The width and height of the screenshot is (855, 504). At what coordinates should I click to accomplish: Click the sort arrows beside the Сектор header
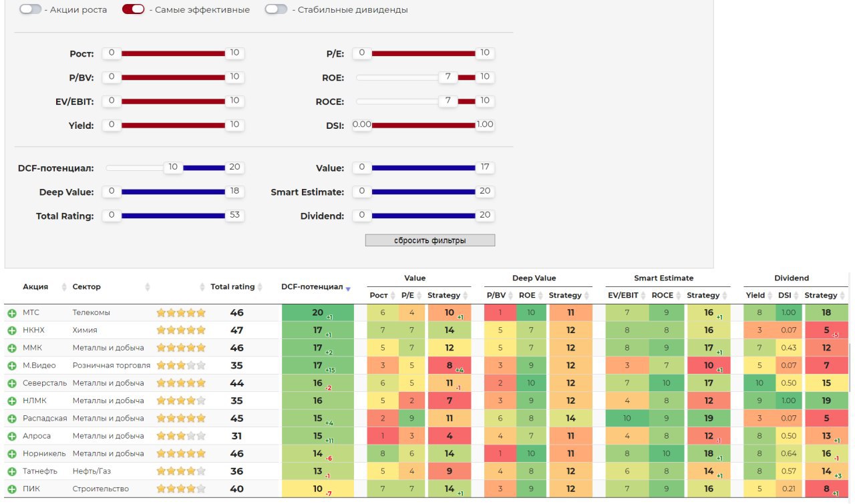click(x=148, y=287)
